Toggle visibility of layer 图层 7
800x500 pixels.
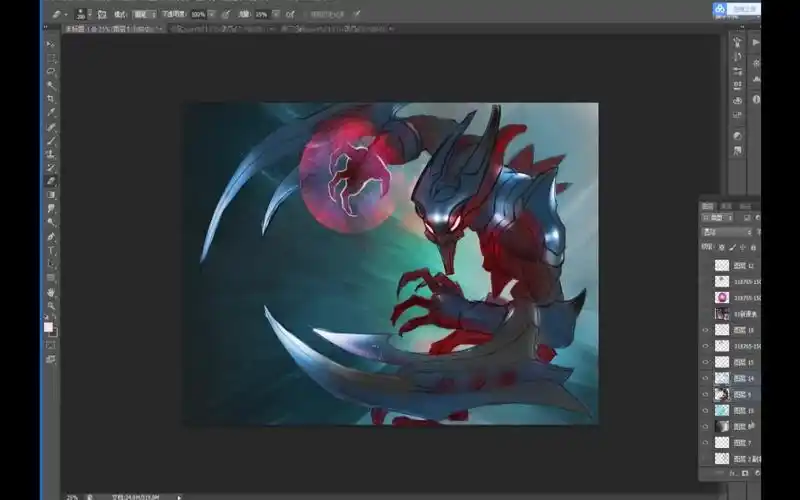pyautogui.click(x=705, y=442)
